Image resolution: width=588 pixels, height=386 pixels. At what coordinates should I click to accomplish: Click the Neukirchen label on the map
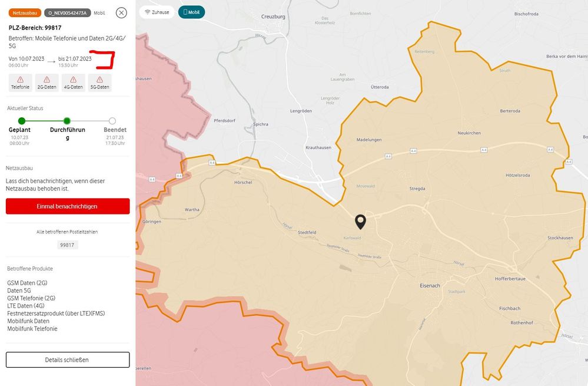[469, 133]
